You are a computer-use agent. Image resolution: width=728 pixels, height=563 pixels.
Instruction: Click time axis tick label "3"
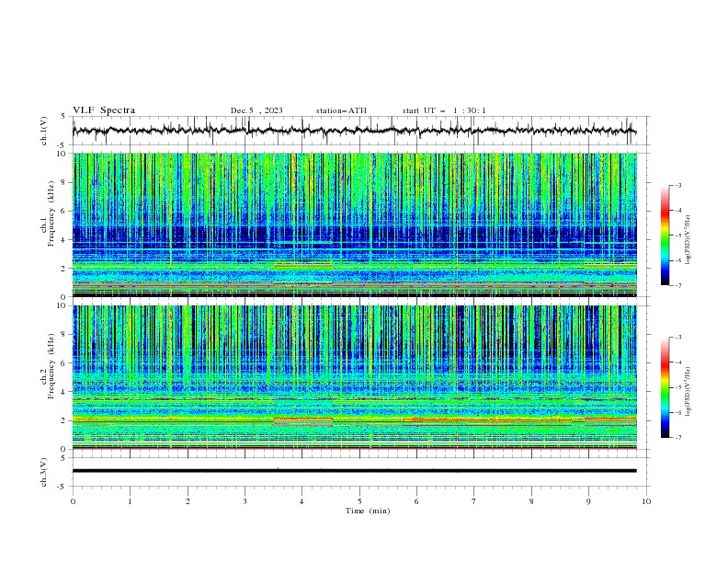(245, 501)
